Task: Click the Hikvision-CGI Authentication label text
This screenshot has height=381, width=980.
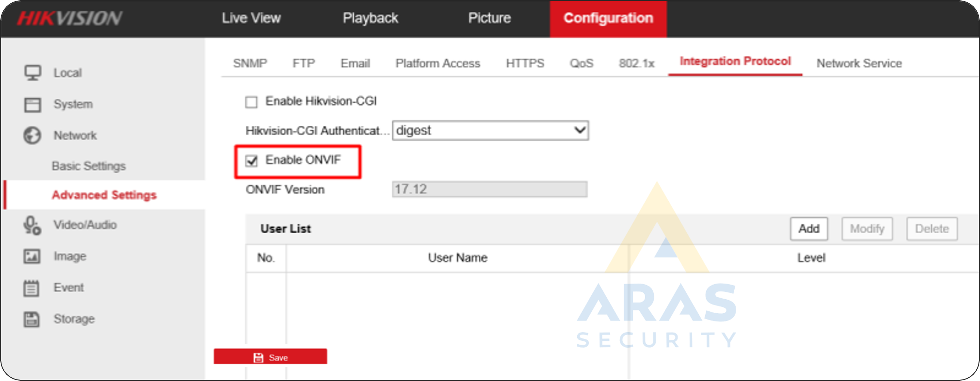Action: (317, 131)
